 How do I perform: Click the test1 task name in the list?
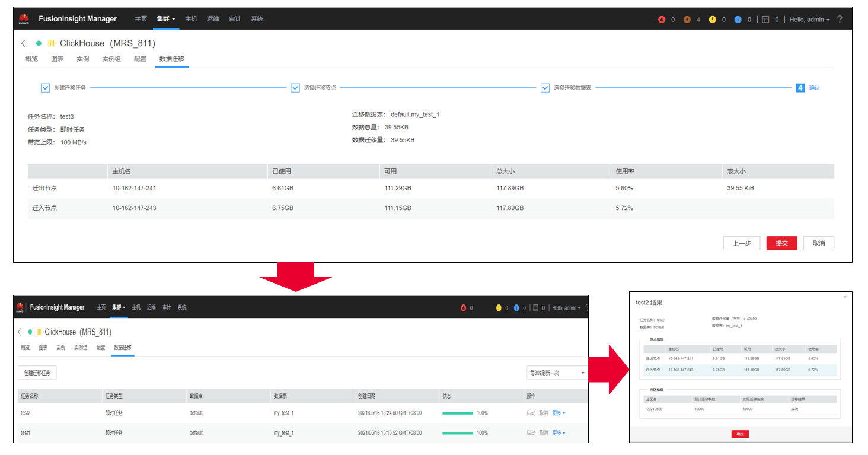(25, 433)
